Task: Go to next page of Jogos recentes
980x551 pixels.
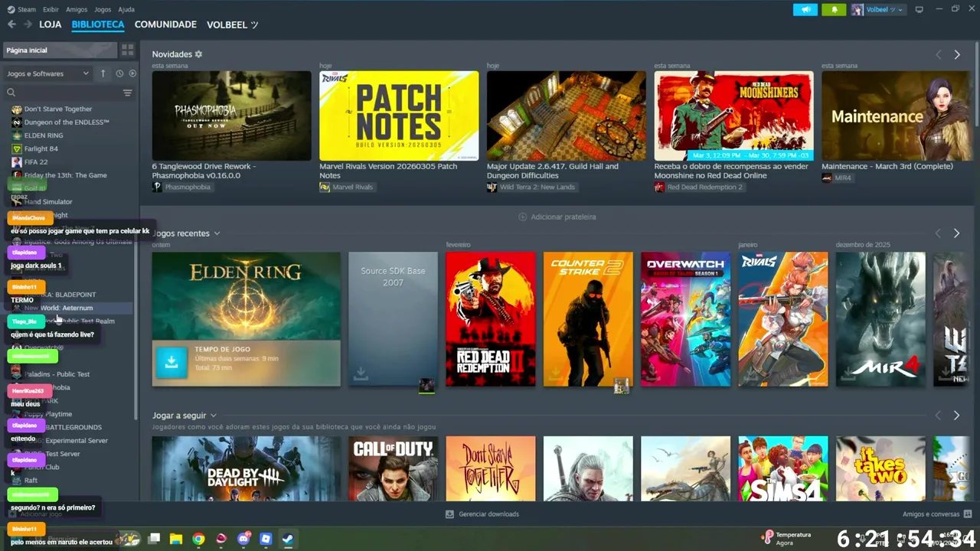Action: [x=956, y=233]
